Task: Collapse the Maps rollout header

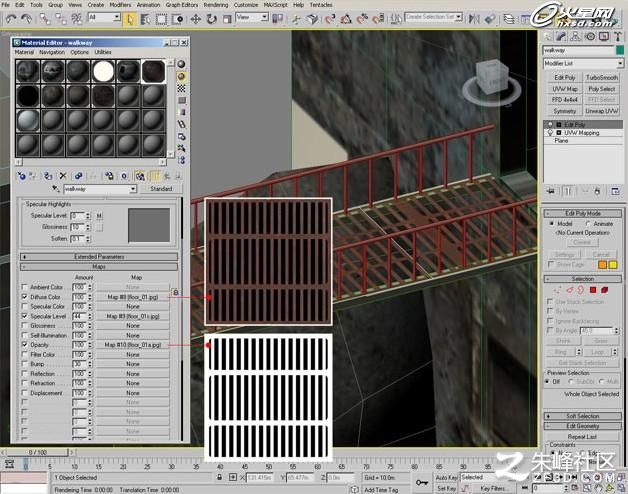Action: [x=99, y=266]
